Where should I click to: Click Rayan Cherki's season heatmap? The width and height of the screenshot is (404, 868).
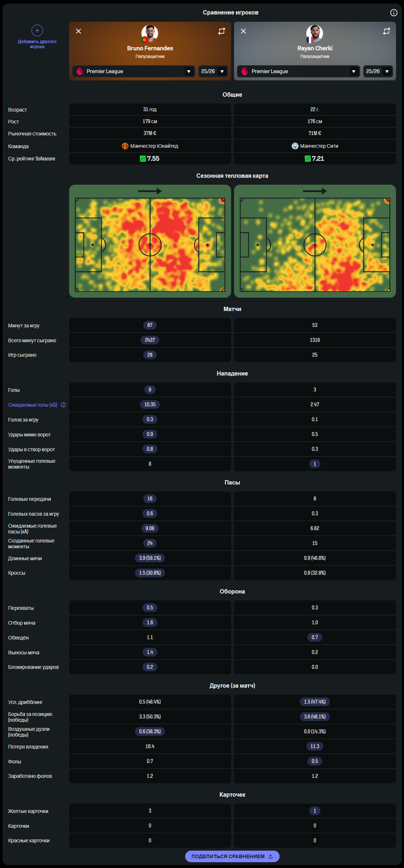[x=315, y=241]
